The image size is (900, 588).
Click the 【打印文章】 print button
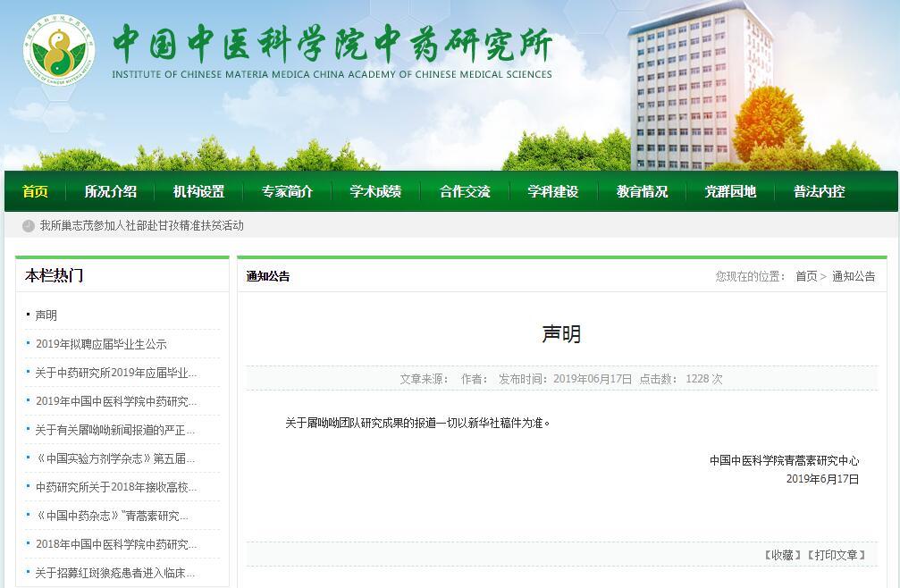[x=837, y=555]
